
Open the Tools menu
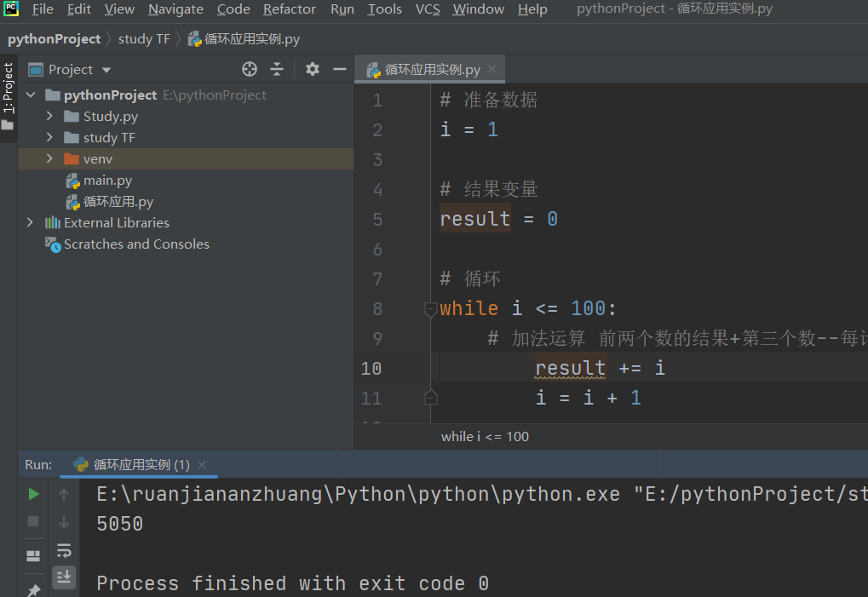tap(384, 9)
